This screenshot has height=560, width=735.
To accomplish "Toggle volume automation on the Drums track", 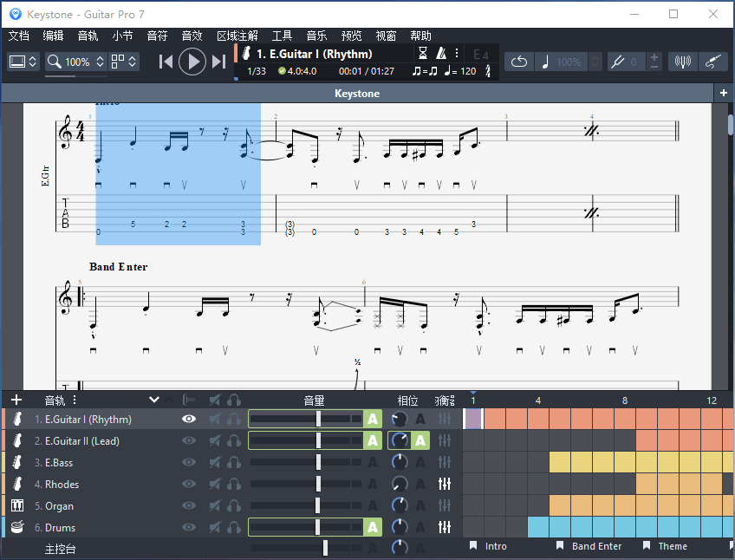I will [373, 527].
